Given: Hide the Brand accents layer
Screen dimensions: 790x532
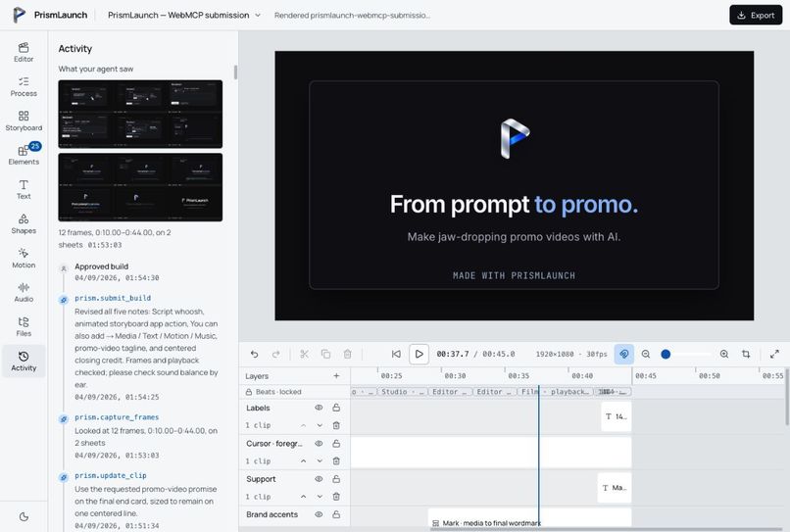Looking at the screenshot, I should 319,514.
